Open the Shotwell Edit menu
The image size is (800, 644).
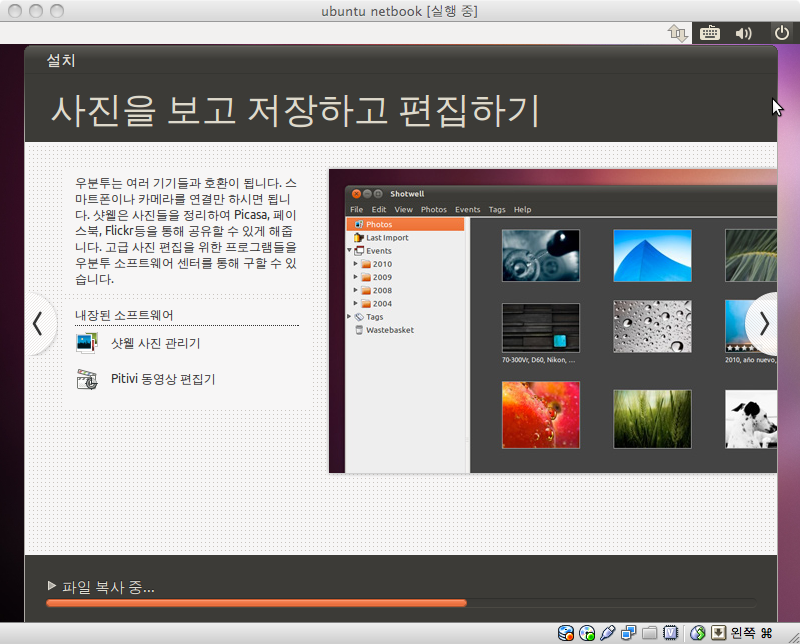click(379, 209)
